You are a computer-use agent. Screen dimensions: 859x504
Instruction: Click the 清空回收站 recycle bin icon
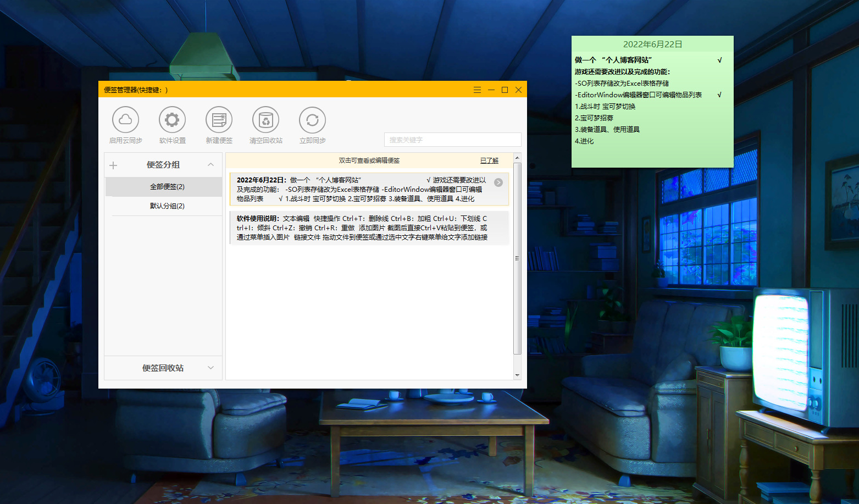click(x=265, y=120)
